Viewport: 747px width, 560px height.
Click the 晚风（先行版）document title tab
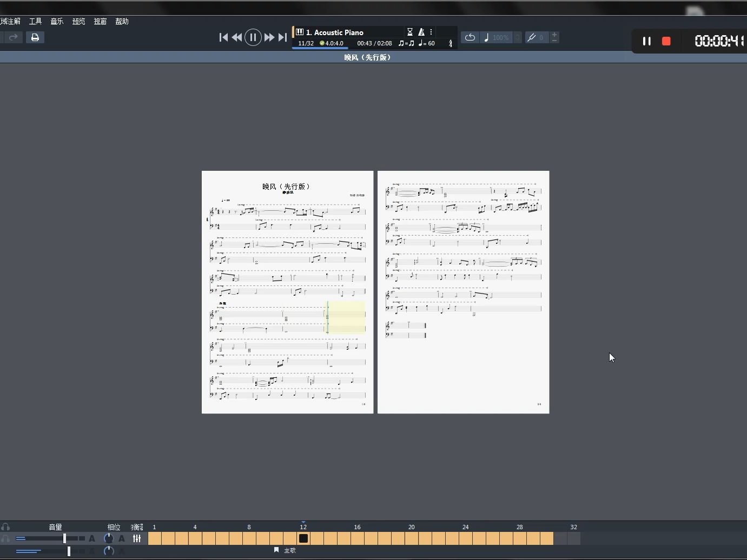(x=367, y=57)
